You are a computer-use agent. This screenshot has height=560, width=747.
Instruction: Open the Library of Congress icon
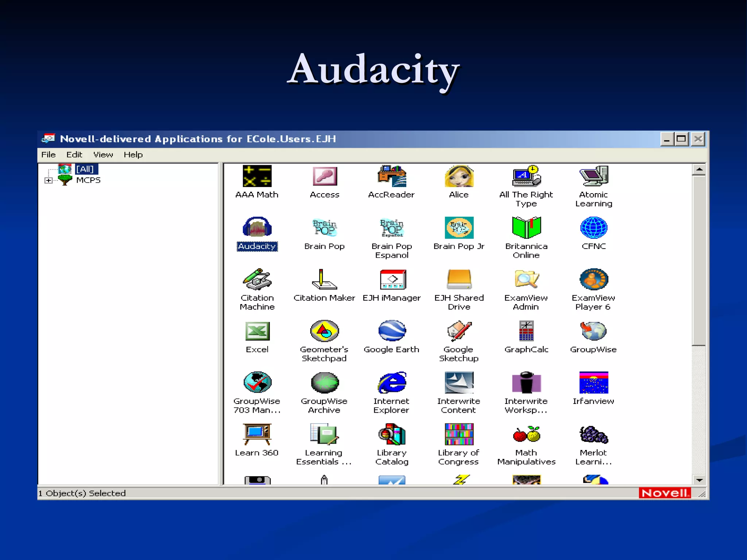click(x=459, y=434)
